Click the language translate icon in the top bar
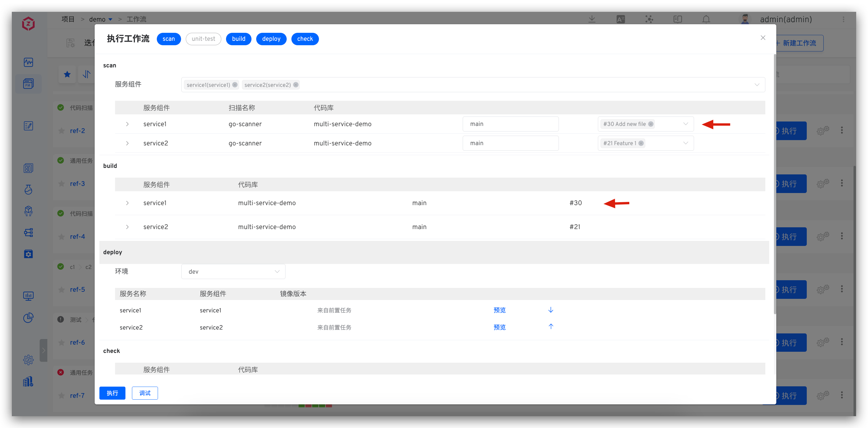Viewport: 868px width, 428px height. tap(621, 19)
